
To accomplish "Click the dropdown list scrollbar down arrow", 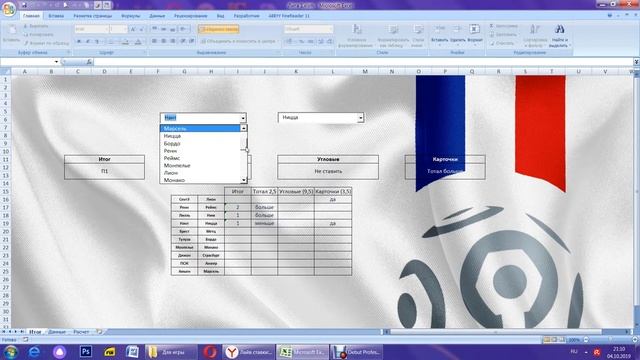I will coord(244,180).
